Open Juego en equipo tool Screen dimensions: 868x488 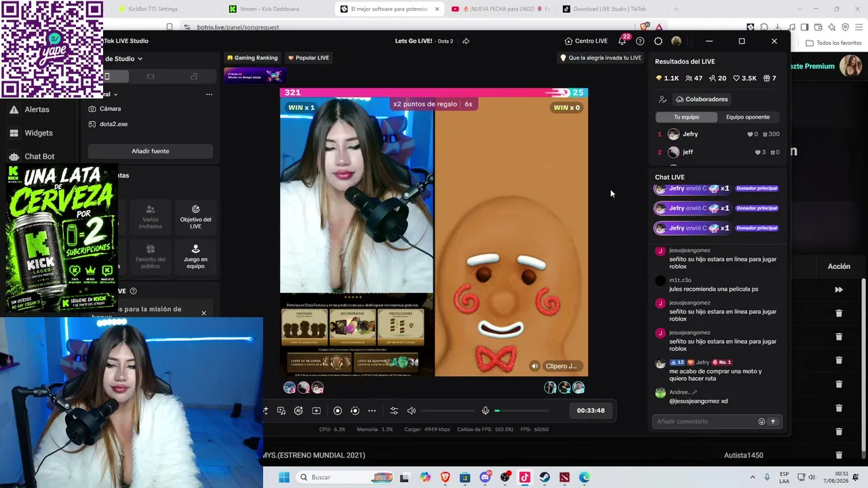tap(195, 257)
